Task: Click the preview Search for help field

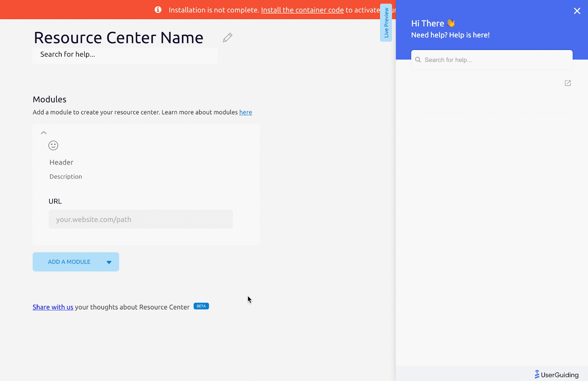Action: (x=492, y=60)
